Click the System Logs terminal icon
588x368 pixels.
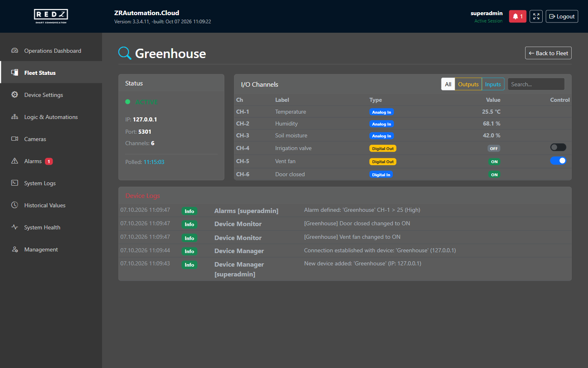(x=15, y=183)
